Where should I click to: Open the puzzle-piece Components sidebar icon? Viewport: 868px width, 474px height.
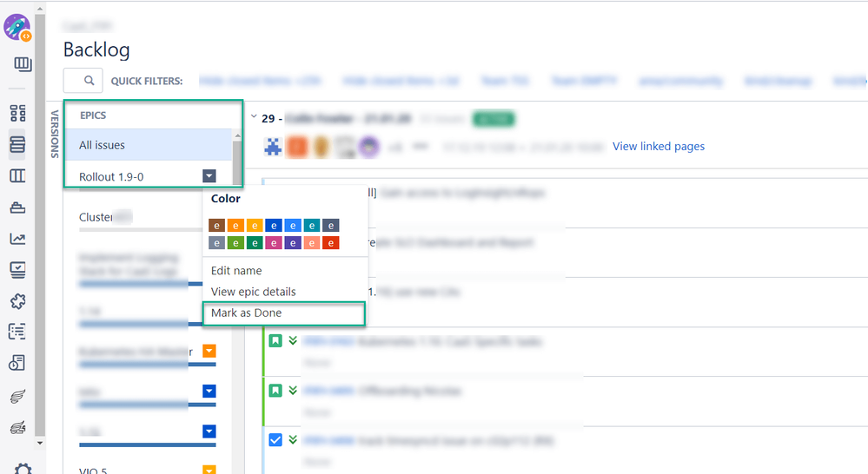pyautogui.click(x=17, y=301)
